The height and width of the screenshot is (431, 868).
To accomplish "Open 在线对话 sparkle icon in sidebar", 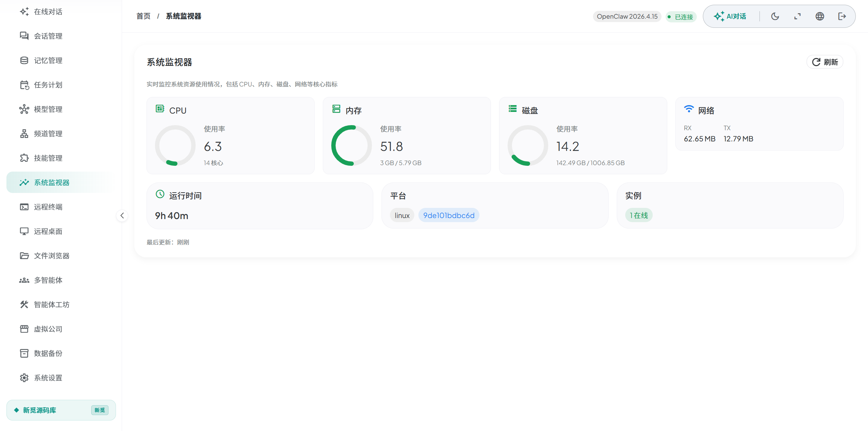I will [24, 12].
